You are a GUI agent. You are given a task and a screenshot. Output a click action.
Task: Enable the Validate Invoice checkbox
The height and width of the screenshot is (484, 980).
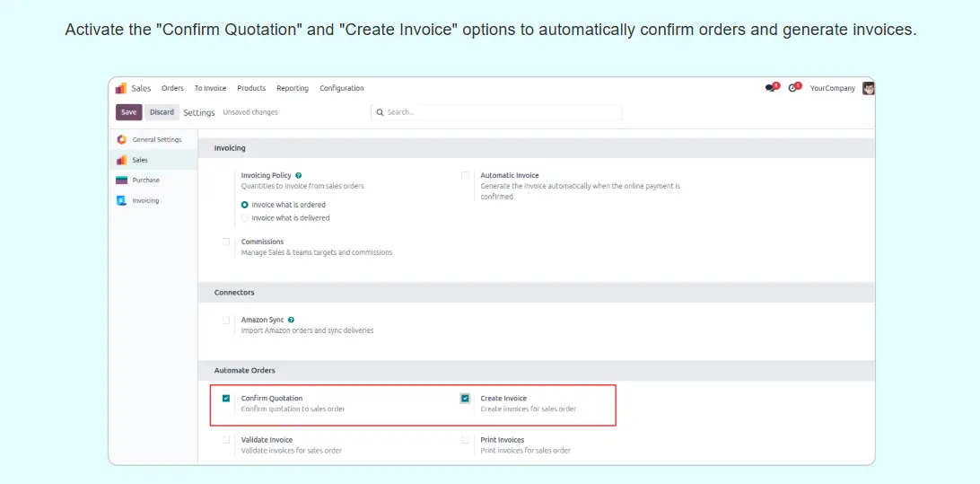click(x=226, y=440)
